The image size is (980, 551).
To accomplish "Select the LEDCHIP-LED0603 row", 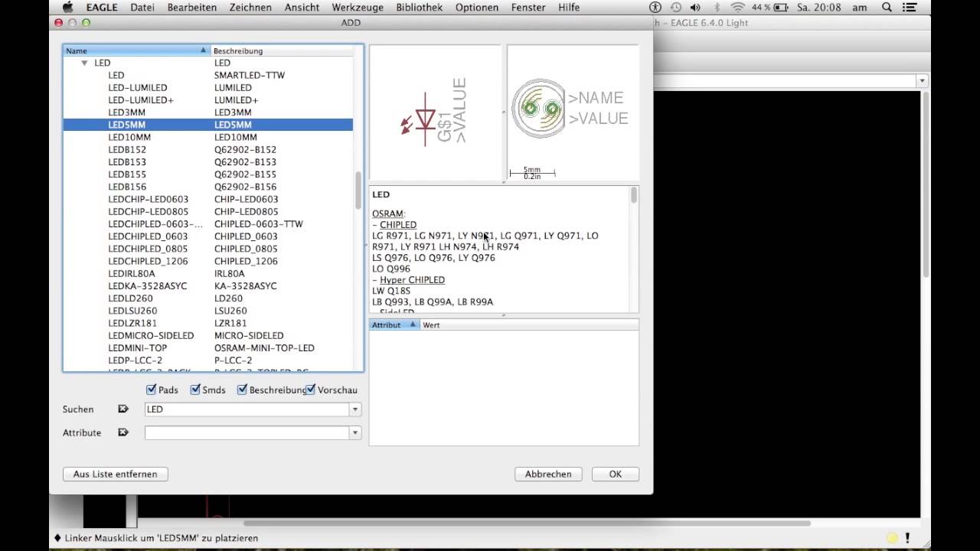I will point(208,199).
